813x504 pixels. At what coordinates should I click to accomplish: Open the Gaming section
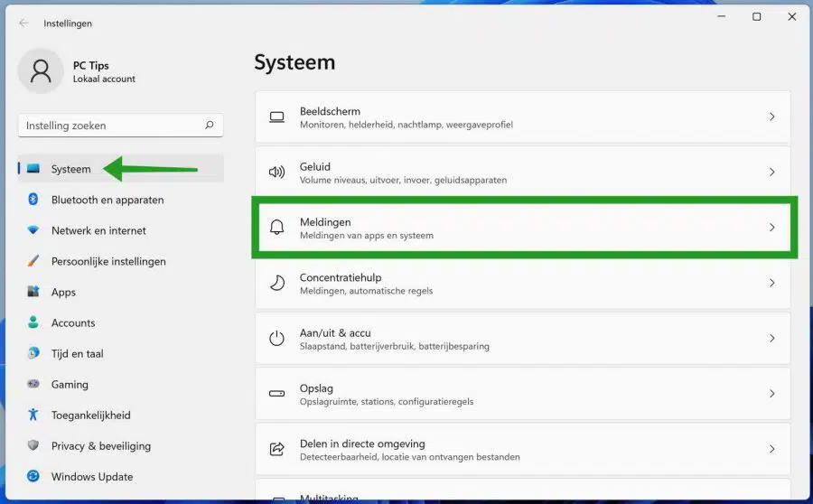click(121, 384)
